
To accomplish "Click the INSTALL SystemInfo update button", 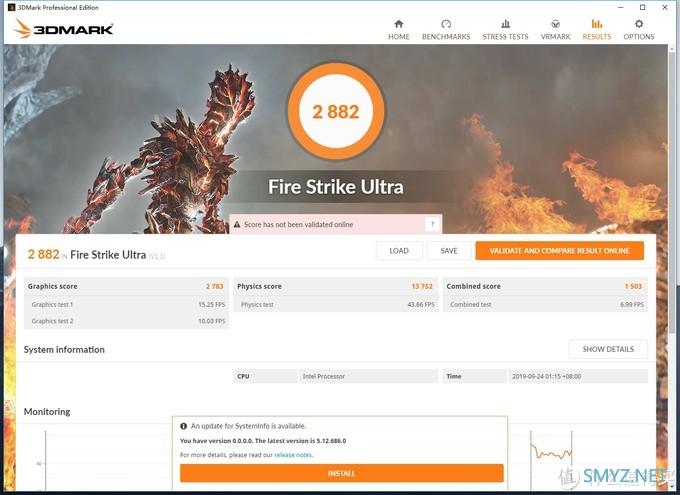I will 342,473.
